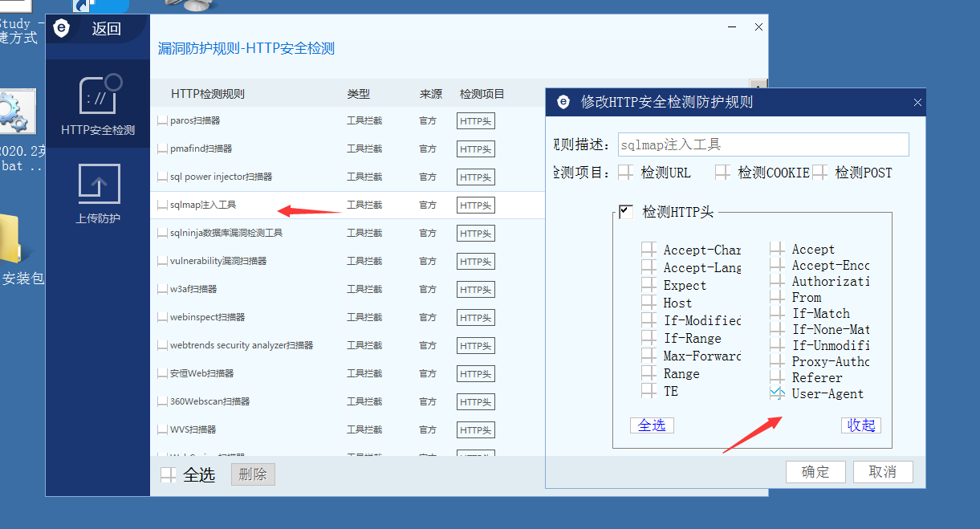Uncheck the 检测HTTP头 checkbox

click(x=626, y=212)
